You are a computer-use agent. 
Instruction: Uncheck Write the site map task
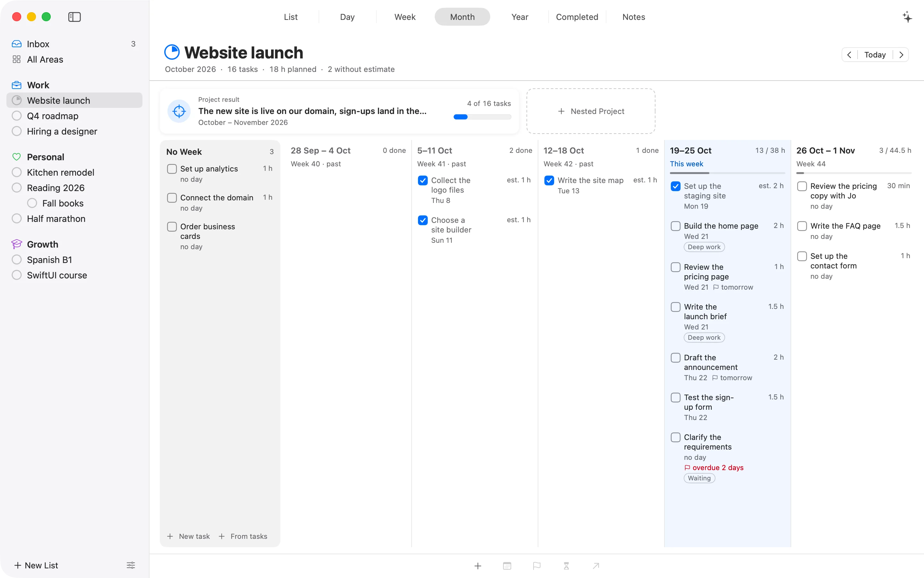549,180
